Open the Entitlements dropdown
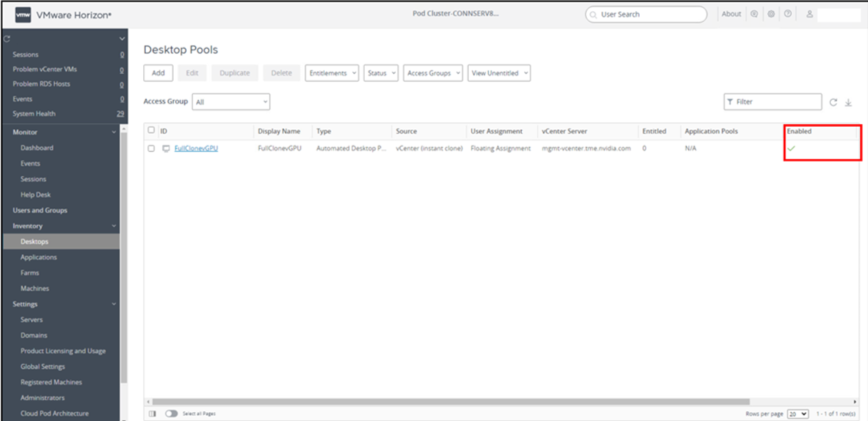The height and width of the screenshot is (421, 868). [332, 73]
